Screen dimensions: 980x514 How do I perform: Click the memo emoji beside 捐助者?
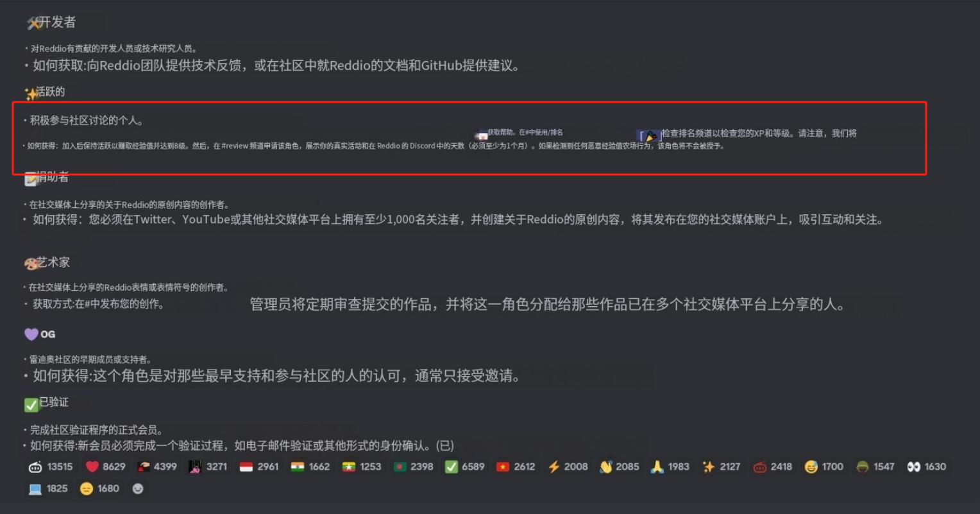31,180
